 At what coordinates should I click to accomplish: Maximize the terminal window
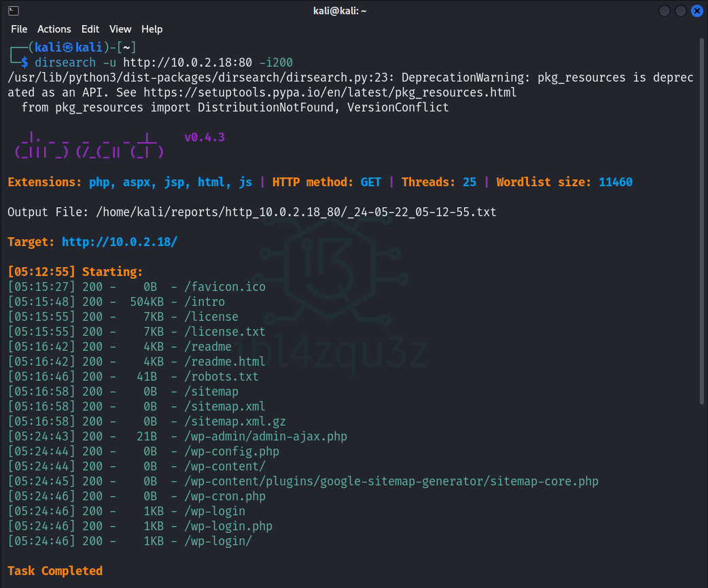681,11
